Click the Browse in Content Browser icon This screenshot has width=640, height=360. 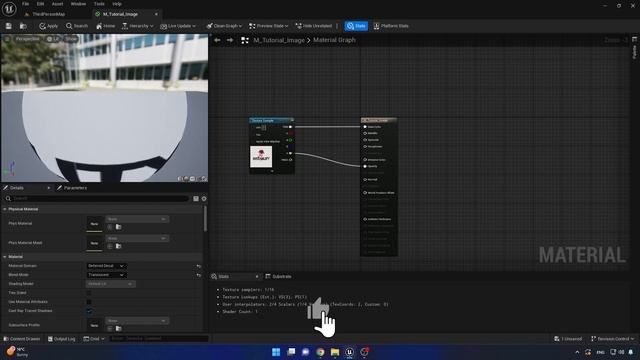point(23,26)
